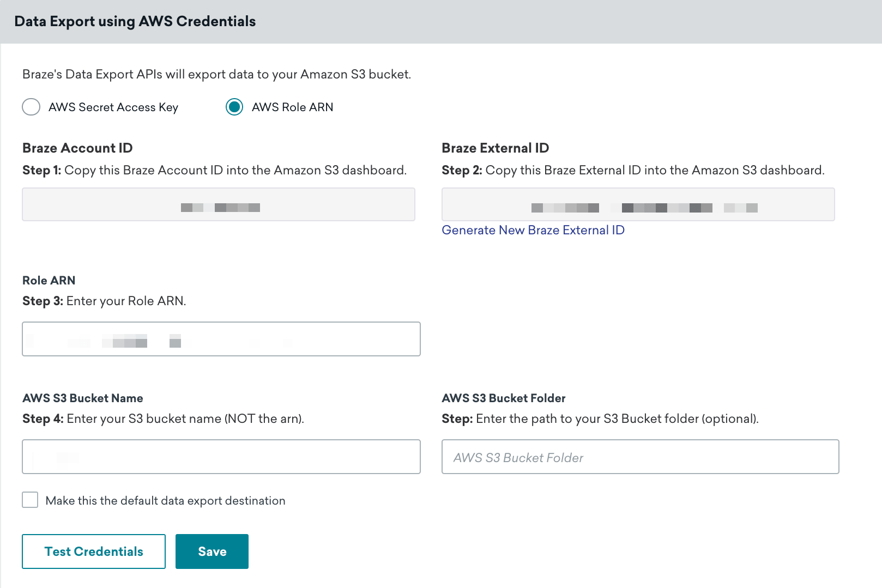Screen dimensions: 882x588
Task: Click the Data Export using AWS Credentials header
Action: pyautogui.click(x=135, y=21)
